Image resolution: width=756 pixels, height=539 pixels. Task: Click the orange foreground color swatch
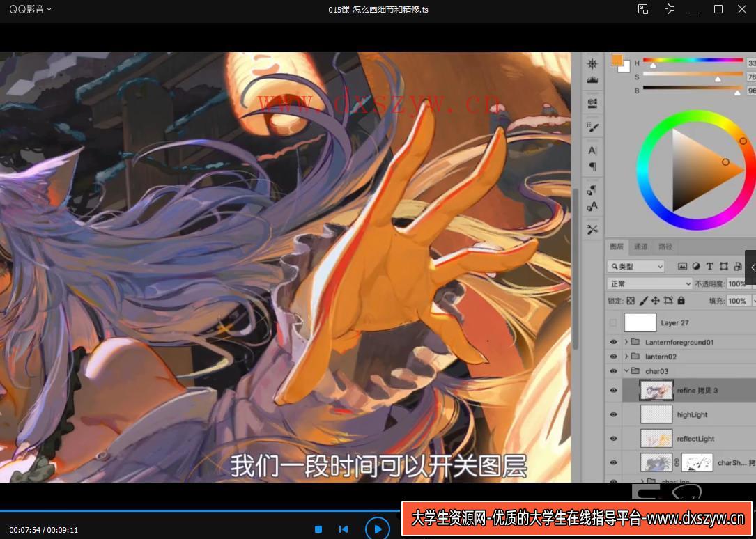click(617, 59)
